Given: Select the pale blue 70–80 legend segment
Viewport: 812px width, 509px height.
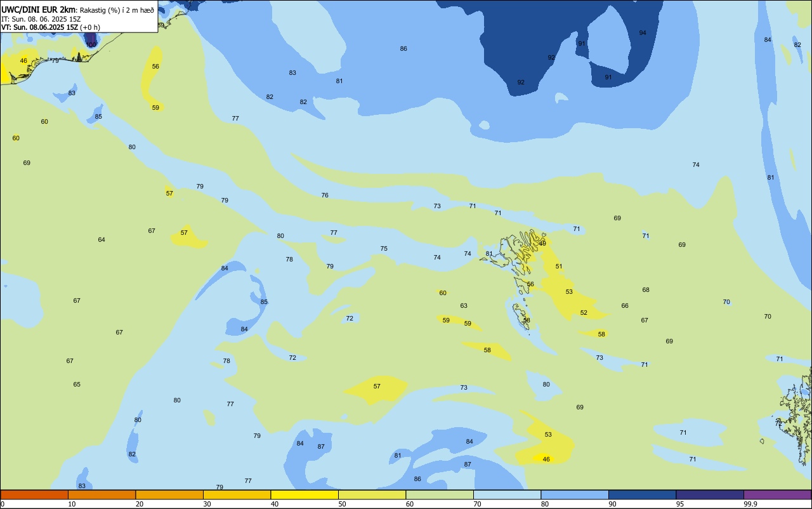Looking at the screenshot, I should tap(507, 494).
